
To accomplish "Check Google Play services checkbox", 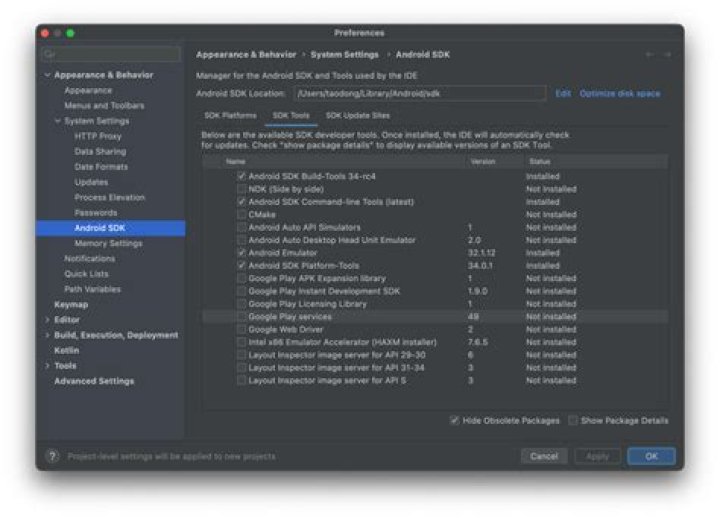I will click(242, 317).
